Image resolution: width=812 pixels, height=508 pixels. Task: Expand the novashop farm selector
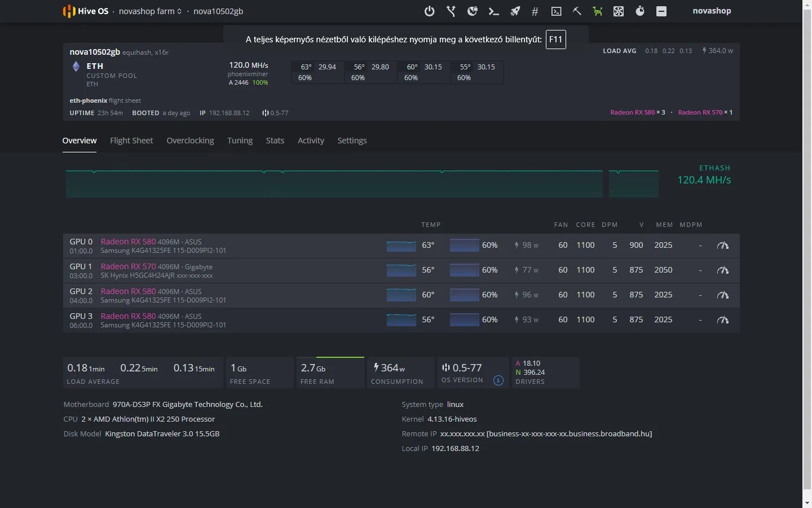150,11
